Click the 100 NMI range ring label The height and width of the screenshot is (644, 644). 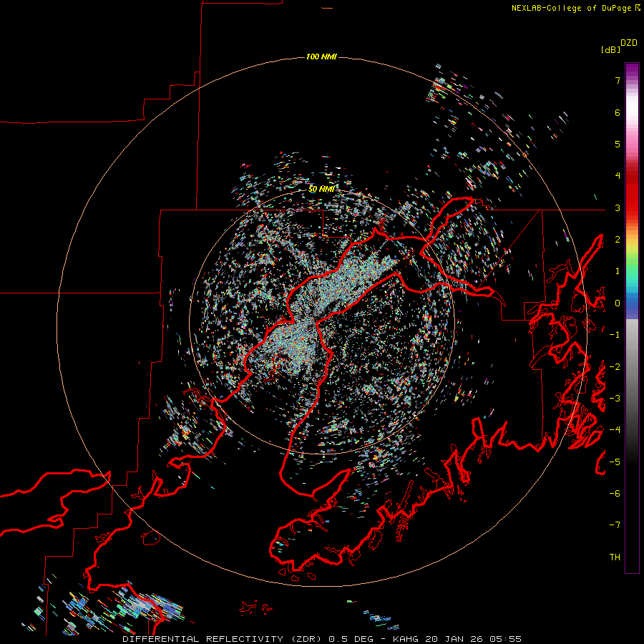tap(321, 57)
